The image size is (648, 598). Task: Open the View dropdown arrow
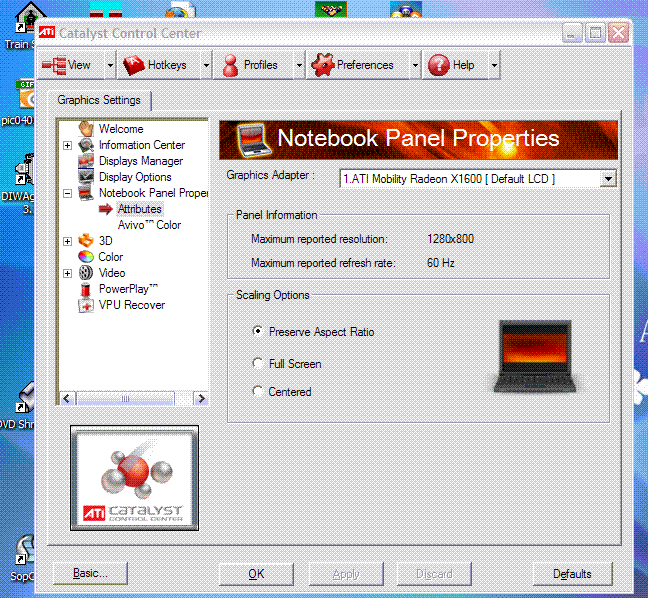pyautogui.click(x=110, y=65)
